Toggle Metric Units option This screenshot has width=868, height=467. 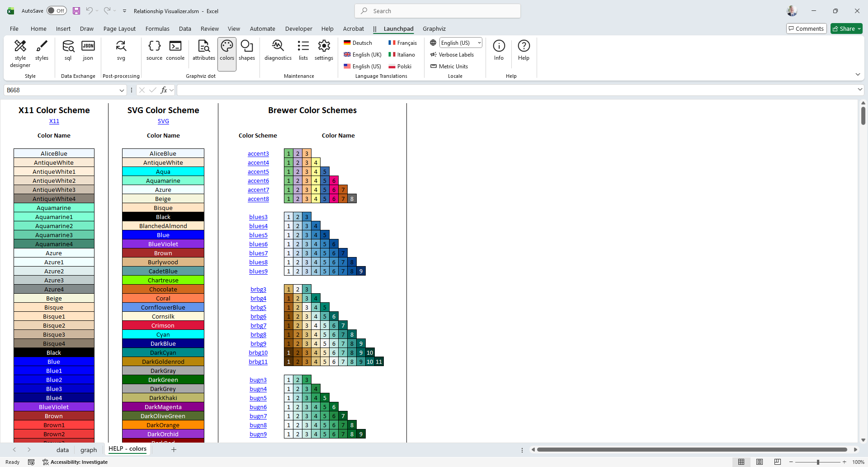(449, 67)
